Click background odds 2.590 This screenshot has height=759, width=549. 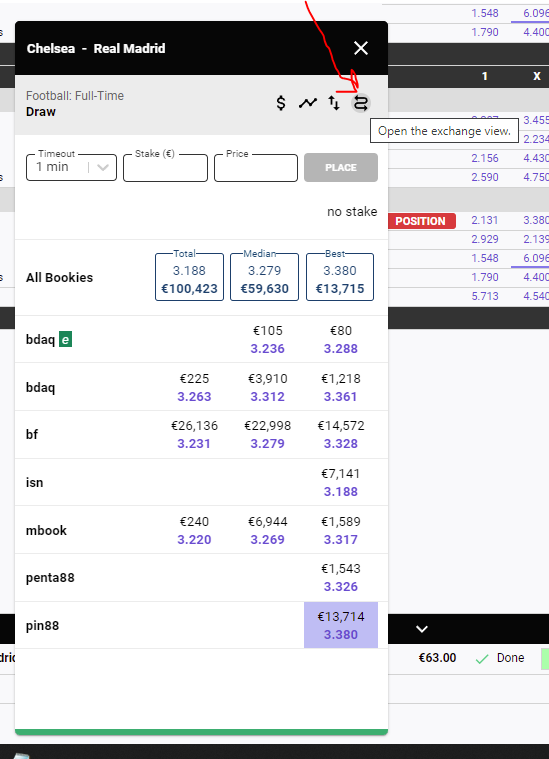click(x=485, y=177)
